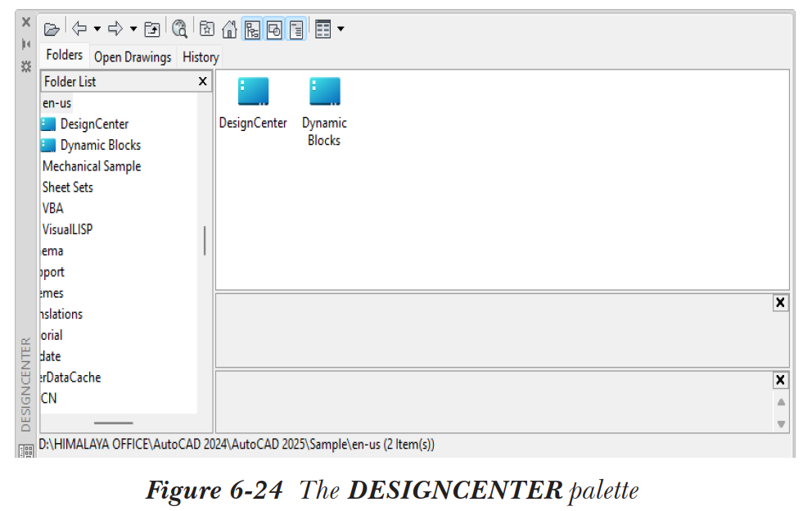Screen dimensions: 812x511
Task: Open the Favorites folder icon
Action: point(207,29)
